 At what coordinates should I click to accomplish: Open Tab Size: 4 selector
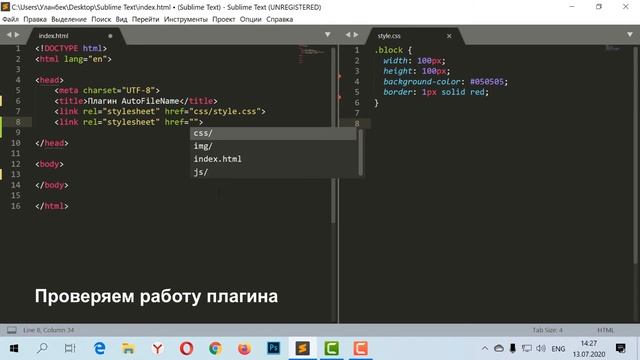pyautogui.click(x=547, y=330)
